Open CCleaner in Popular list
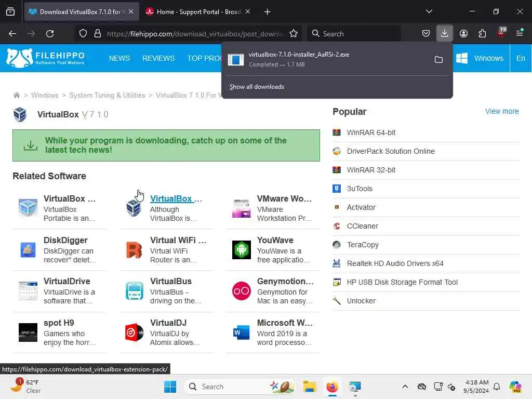 click(362, 226)
